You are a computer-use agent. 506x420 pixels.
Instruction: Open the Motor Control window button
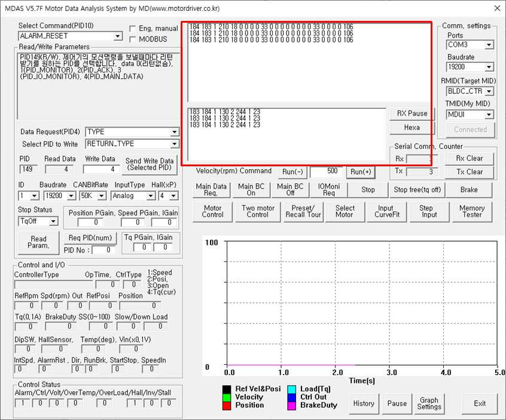(213, 212)
